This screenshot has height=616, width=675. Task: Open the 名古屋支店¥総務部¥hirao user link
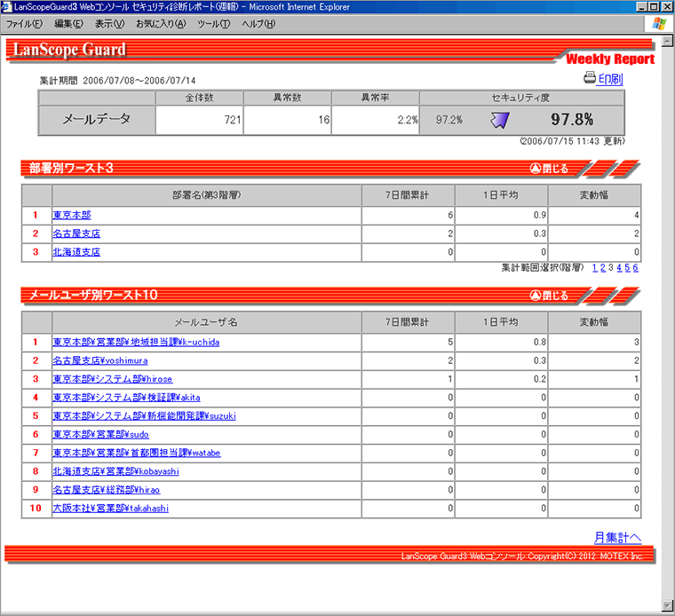(x=107, y=490)
